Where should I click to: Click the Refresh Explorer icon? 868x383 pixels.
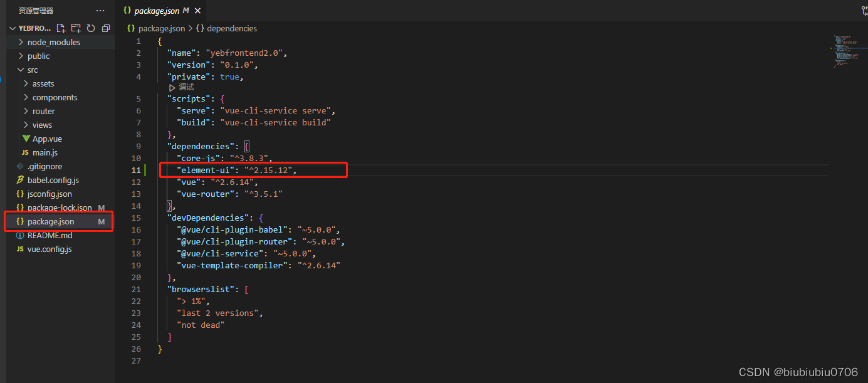point(90,28)
